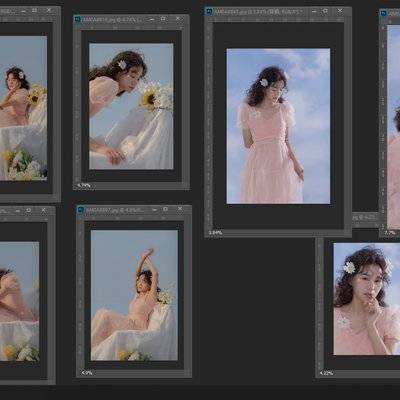Select the title bar of the sunflower-leaning photo window
This screenshot has width=400, height=400.
[131, 19]
